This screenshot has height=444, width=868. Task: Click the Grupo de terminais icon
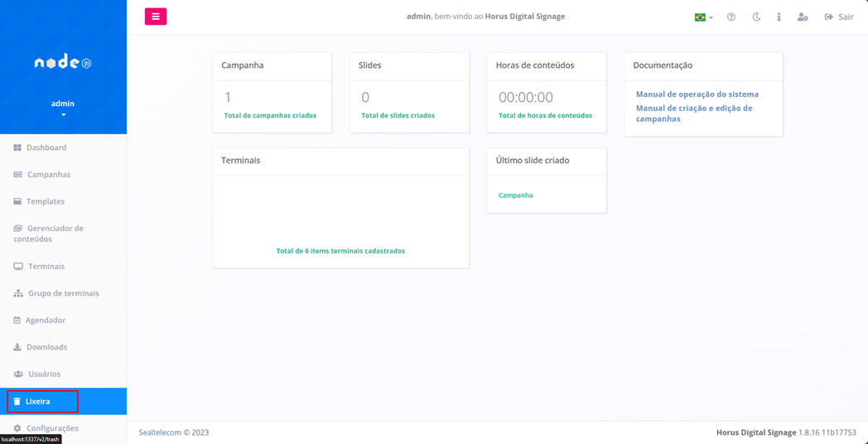tap(18, 293)
